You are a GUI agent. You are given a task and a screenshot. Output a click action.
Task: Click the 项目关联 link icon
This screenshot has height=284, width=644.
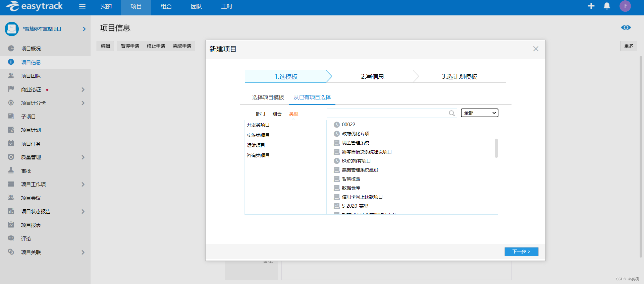coord(11,252)
